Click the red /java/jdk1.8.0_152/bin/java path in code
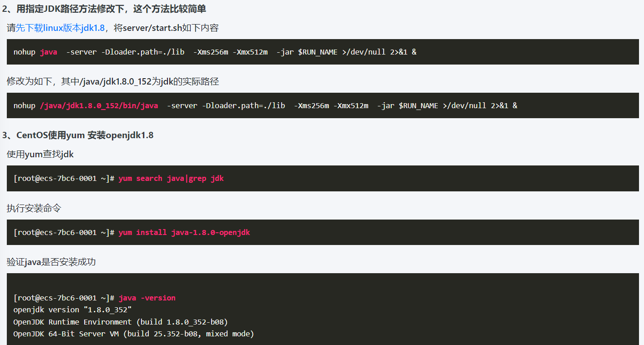 pos(99,105)
